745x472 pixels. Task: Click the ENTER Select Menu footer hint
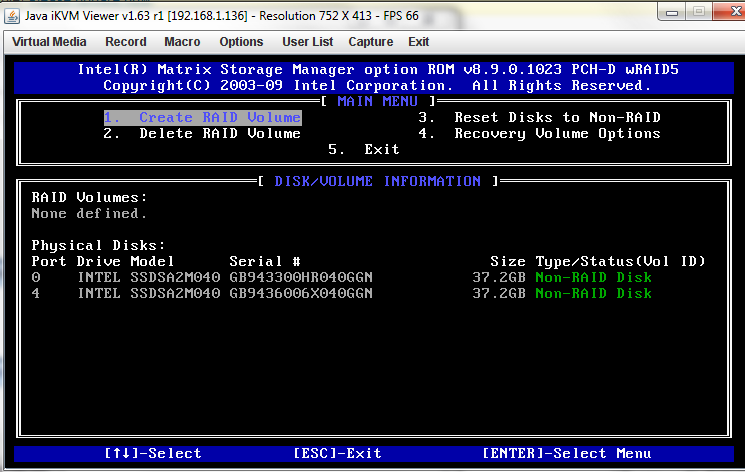point(566,454)
